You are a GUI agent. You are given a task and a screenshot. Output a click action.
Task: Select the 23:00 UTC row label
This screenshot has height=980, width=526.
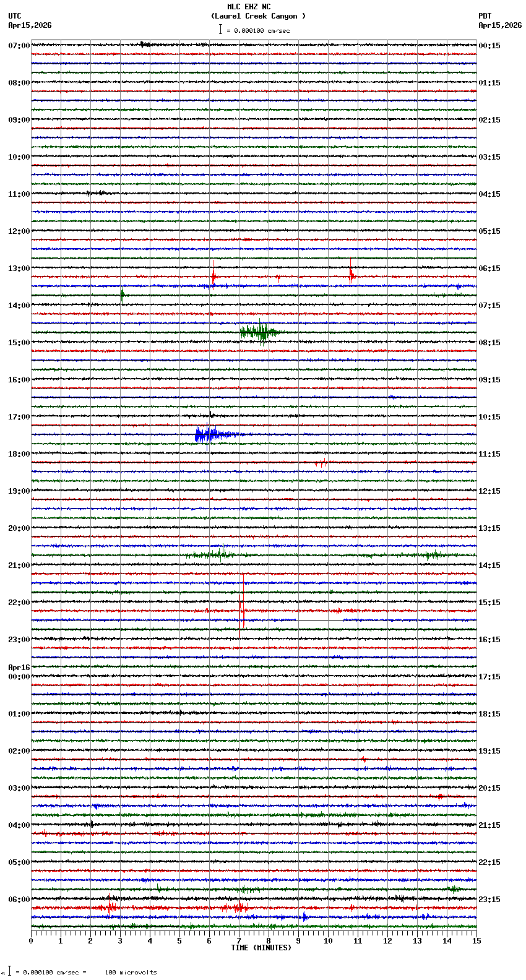point(19,640)
